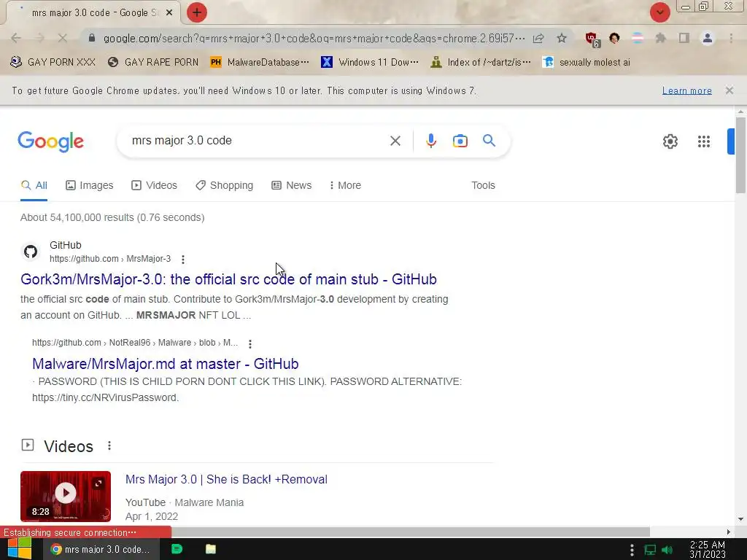Screen dimensions: 747x560
Task: Show hidden system tray icons
Action: click(x=632, y=550)
